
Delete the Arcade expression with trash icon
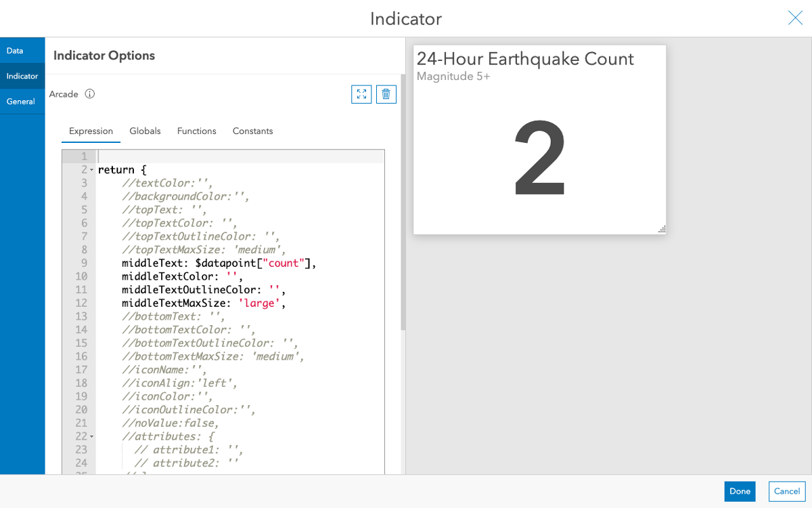(386, 94)
